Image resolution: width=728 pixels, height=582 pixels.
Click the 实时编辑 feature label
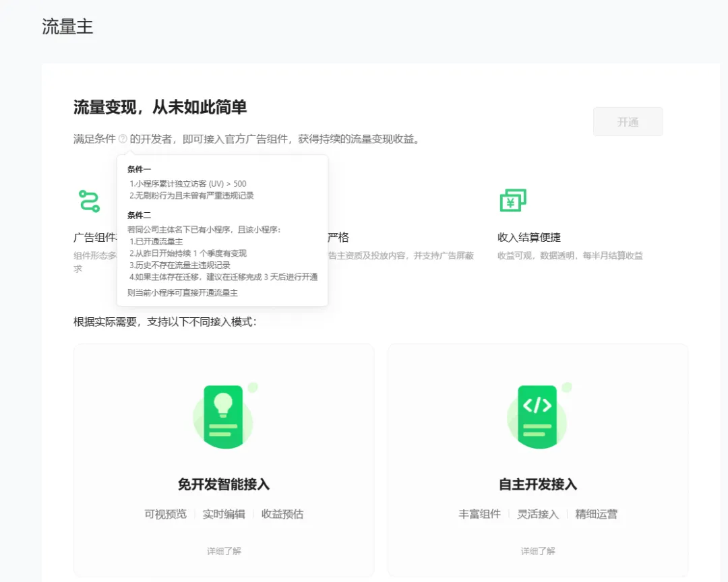[224, 514]
